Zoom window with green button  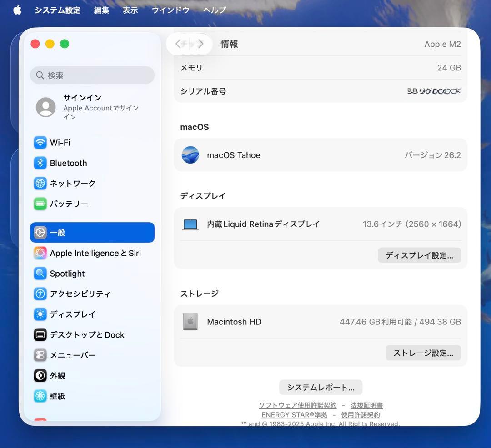(65, 44)
